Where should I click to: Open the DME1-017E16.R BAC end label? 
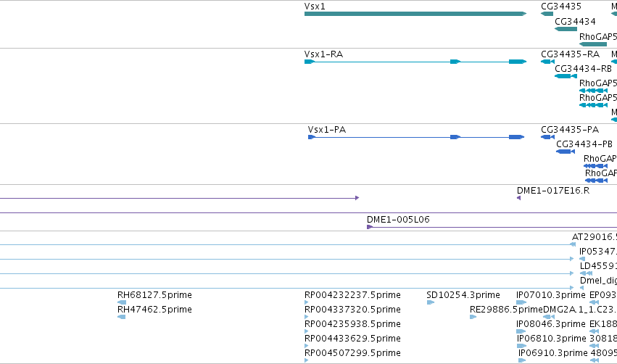click(553, 191)
